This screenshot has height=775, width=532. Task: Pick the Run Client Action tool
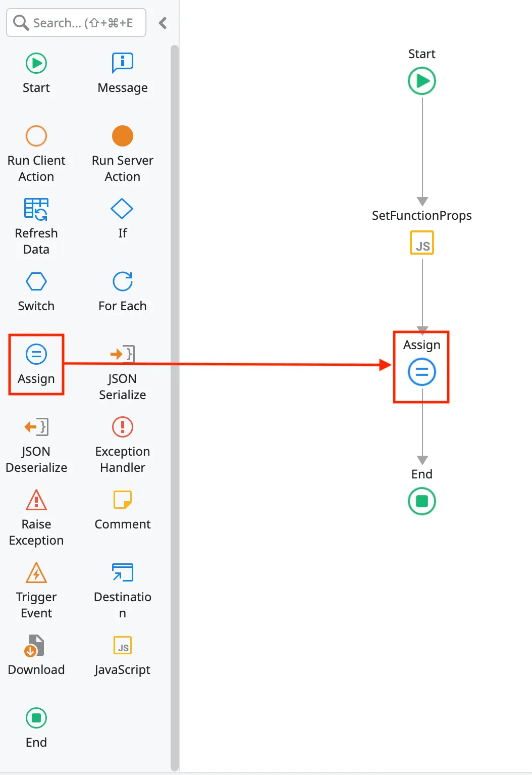[36, 136]
